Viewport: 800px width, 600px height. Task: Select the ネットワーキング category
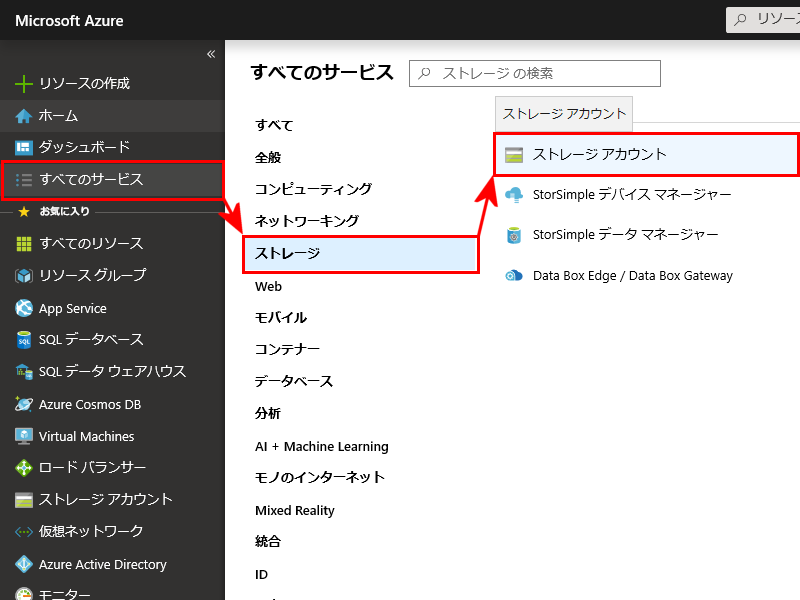307,221
